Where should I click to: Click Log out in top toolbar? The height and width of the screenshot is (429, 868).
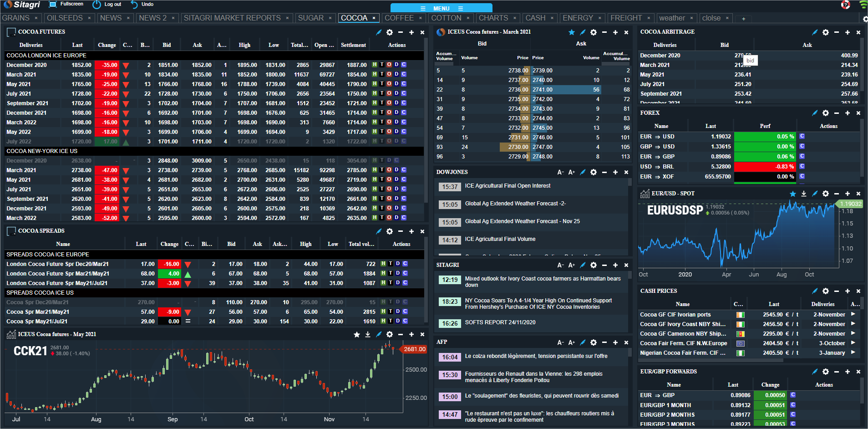[107, 4]
